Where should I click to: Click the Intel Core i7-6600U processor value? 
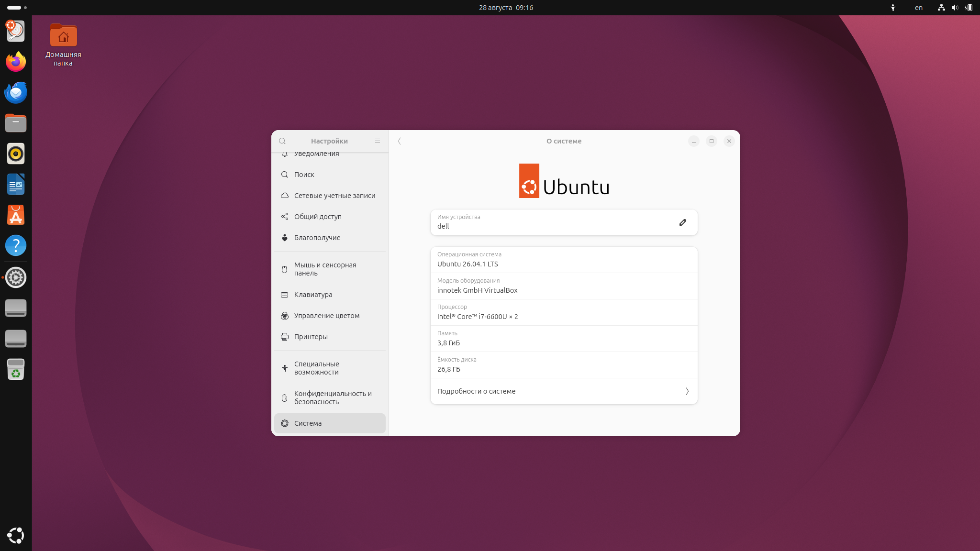[x=478, y=317]
